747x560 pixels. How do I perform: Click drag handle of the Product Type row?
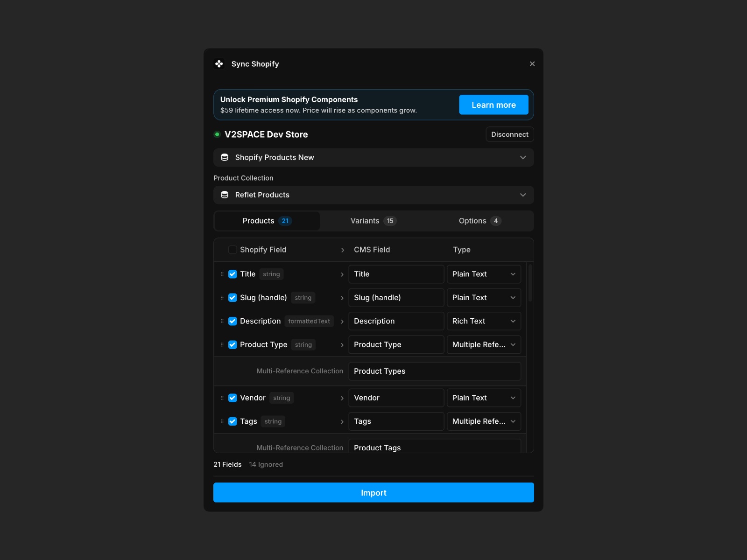click(222, 344)
